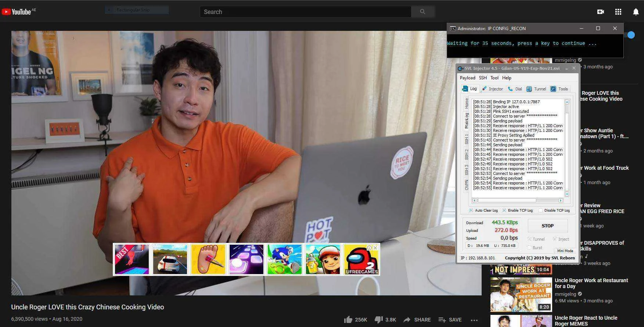Maximize the IP CONFIG_RECON command window

click(598, 28)
